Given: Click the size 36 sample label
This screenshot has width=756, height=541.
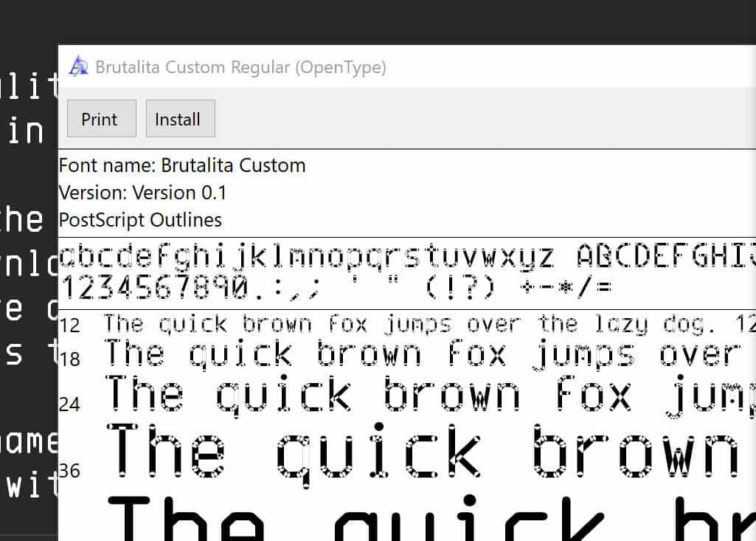Looking at the screenshot, I should pyautogui.click(x=69, y=471).
